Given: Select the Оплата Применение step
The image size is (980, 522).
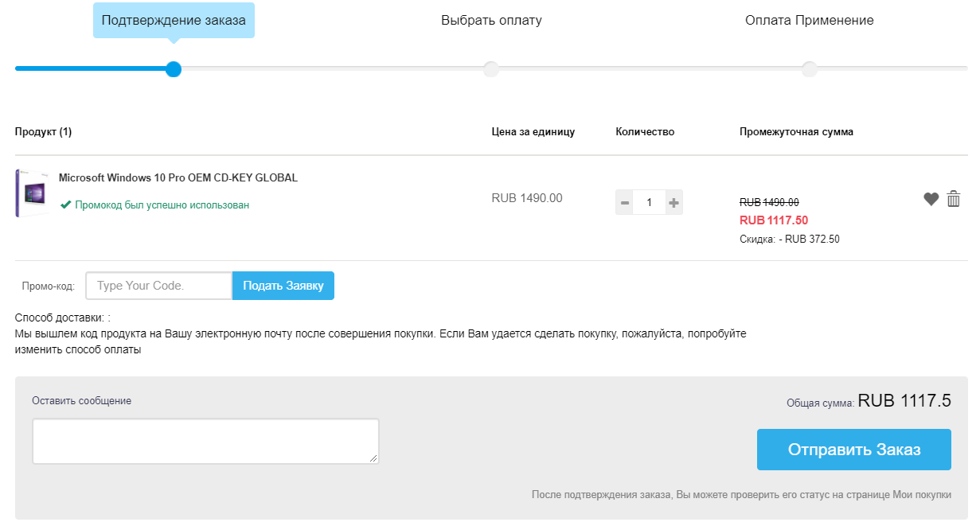Looking at the screenshot, I should pyautogui.click(x=809, y=21).
